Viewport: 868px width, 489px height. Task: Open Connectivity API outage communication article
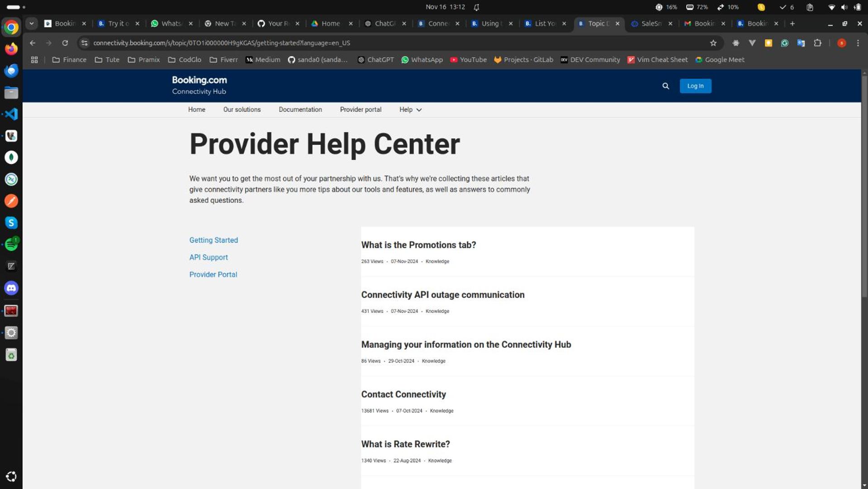[443, 295]
